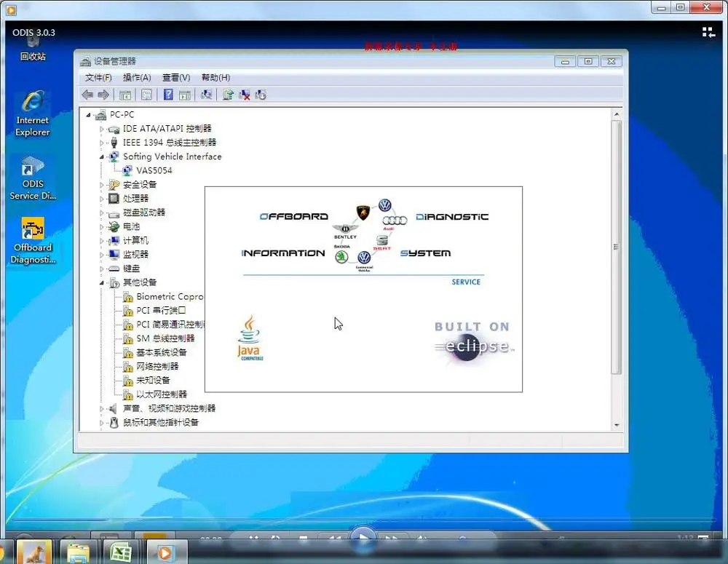Viewport: 728px width, 564px height.
Task: Collapse the PC-PC root node
Action: click(x=88, y=115)
